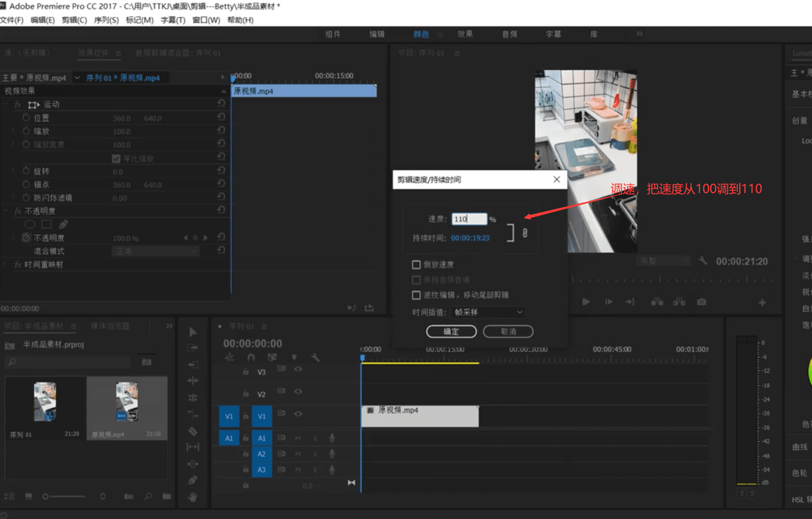Screen dimensions: 812x519
Task: Toggle animation stopwatch for Anchor Point
Action: 26,184
